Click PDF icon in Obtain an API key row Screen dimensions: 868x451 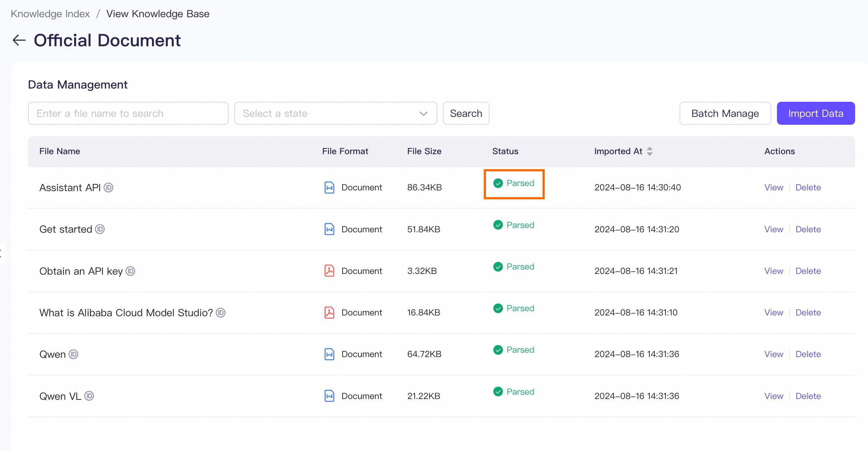pos(329,271)
